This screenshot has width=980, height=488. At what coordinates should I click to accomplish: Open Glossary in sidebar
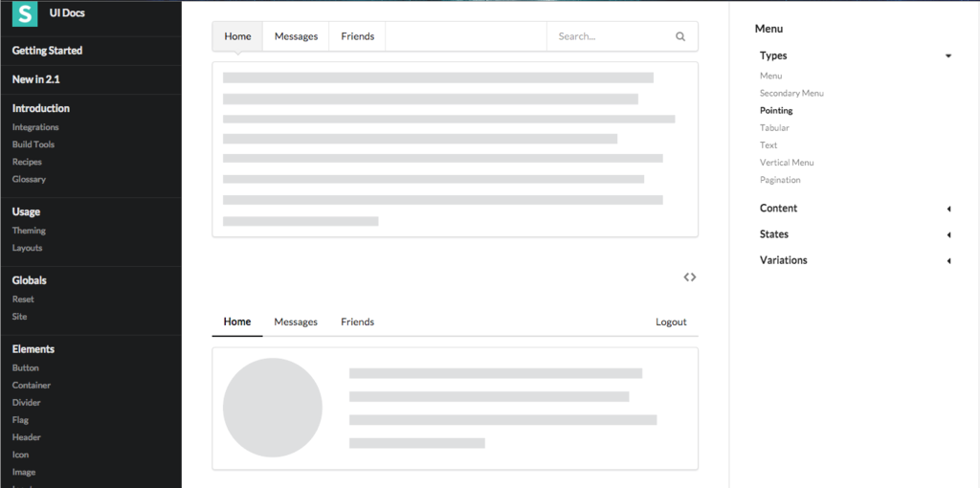(29, 179)
